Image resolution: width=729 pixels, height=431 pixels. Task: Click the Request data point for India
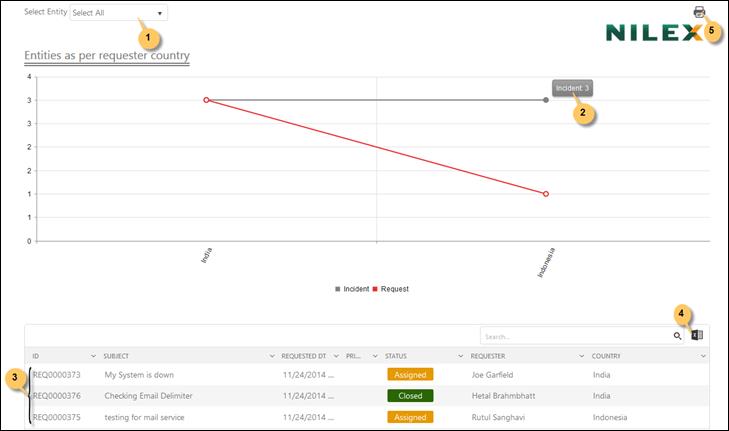click(x=206, y=100)
